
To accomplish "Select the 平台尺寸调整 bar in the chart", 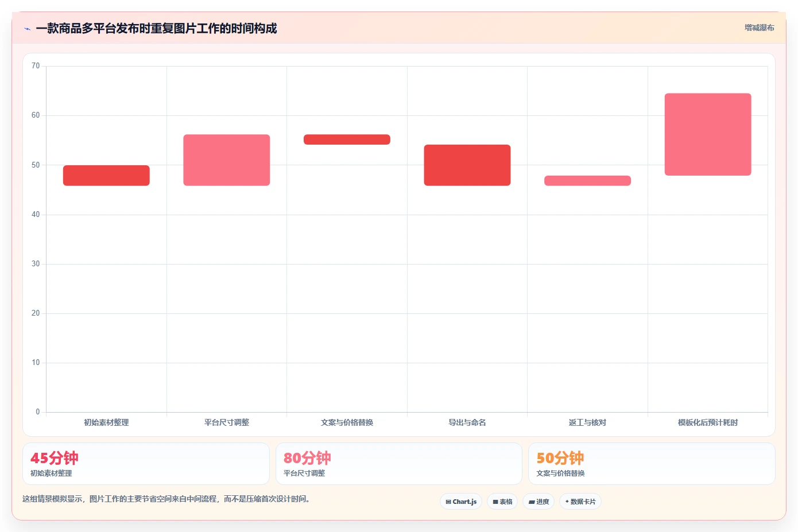I will 227,160.
